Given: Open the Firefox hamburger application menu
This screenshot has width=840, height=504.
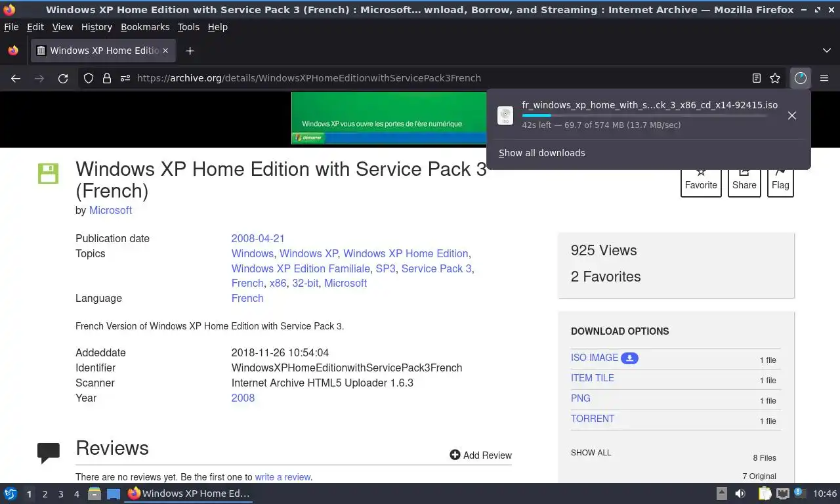Looking at the screenshot, I should pyautogui.click(x=824, y=78).
